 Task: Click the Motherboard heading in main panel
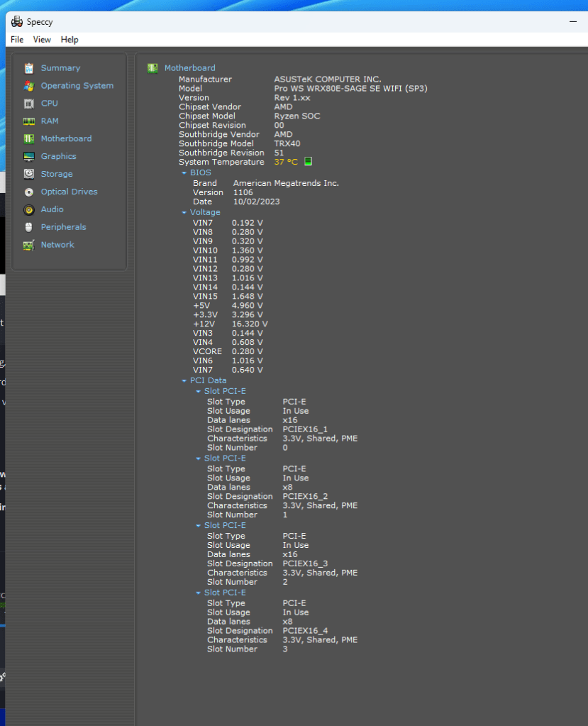(189, 68)
